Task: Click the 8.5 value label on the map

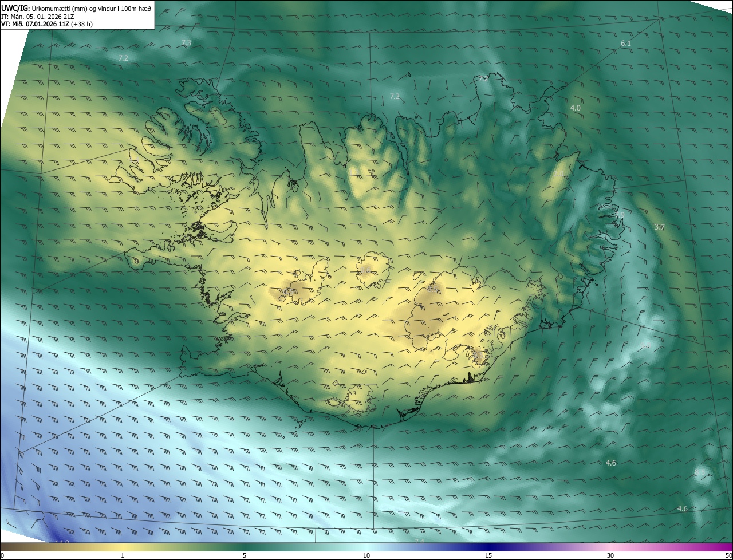Action: click(700, 472)
